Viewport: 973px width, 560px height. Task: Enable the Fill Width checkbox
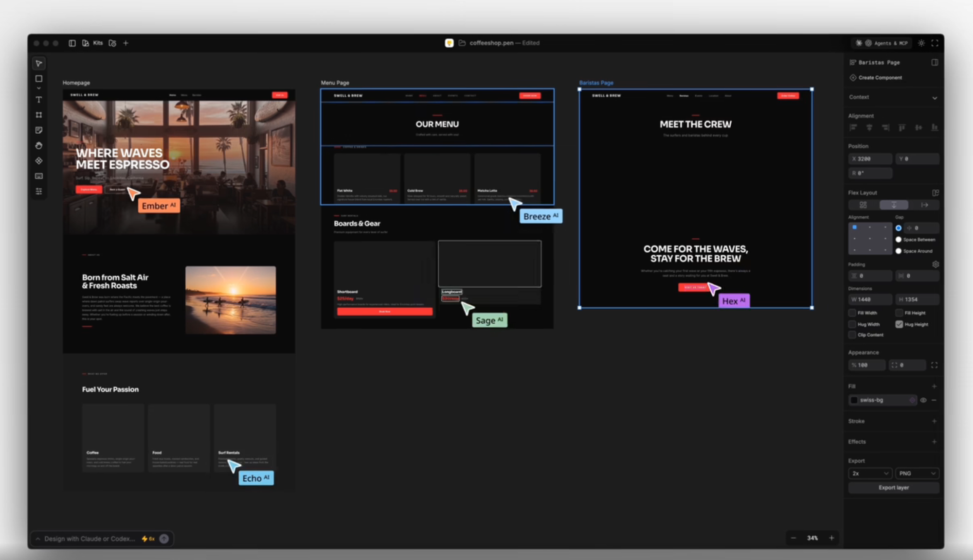pyautogui.click(x=852, y=313)
